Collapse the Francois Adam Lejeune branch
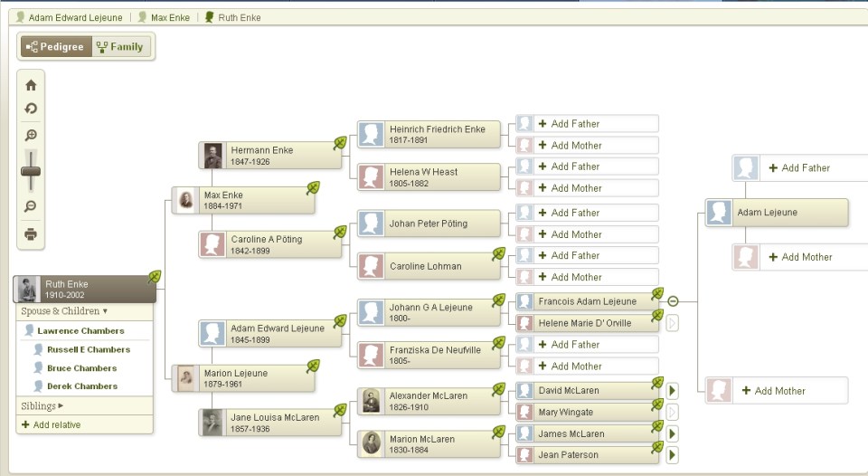 tap(672, 300)
